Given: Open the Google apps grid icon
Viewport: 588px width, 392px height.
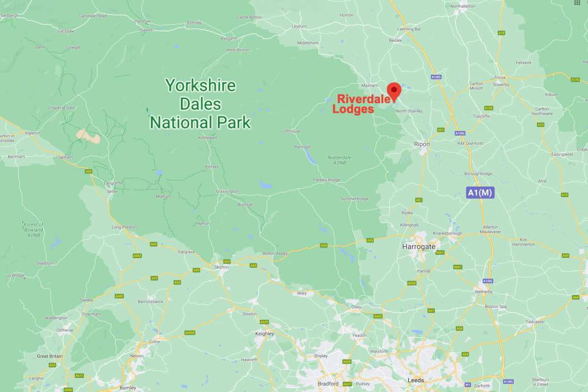Looking at the screenshot, I should click(577, 2).
